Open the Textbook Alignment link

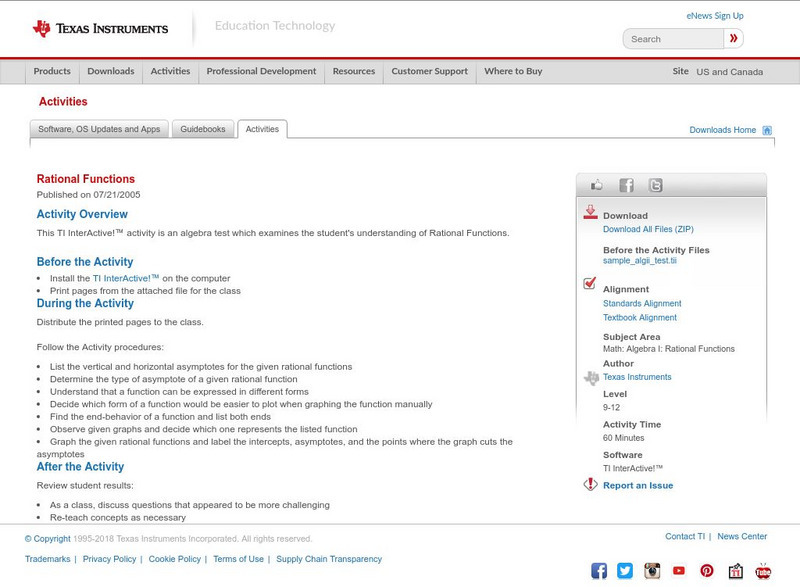640,318
